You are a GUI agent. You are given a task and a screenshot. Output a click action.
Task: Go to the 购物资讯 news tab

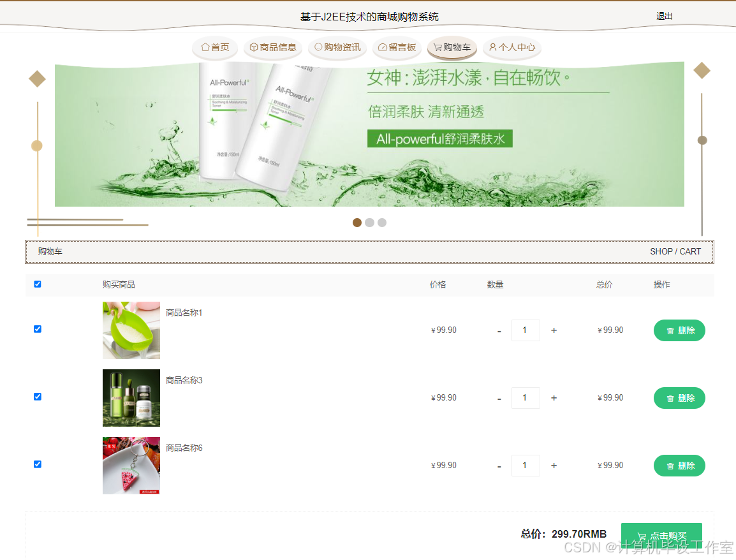(337, 47)
